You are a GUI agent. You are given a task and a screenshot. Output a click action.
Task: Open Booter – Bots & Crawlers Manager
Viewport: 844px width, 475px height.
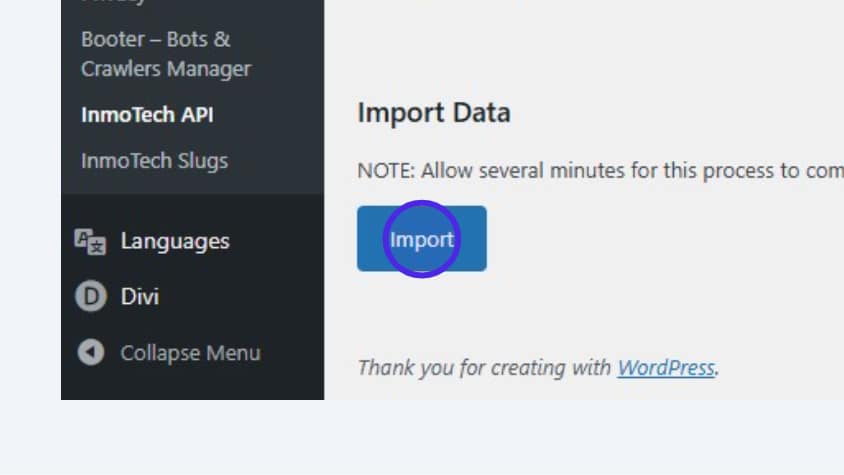pos(156,40)
